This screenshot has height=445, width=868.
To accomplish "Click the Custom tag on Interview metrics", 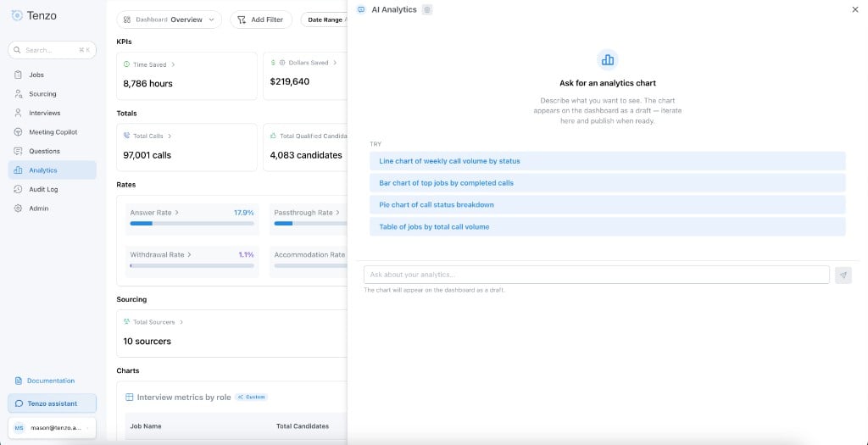I will (x=251, y=397).
